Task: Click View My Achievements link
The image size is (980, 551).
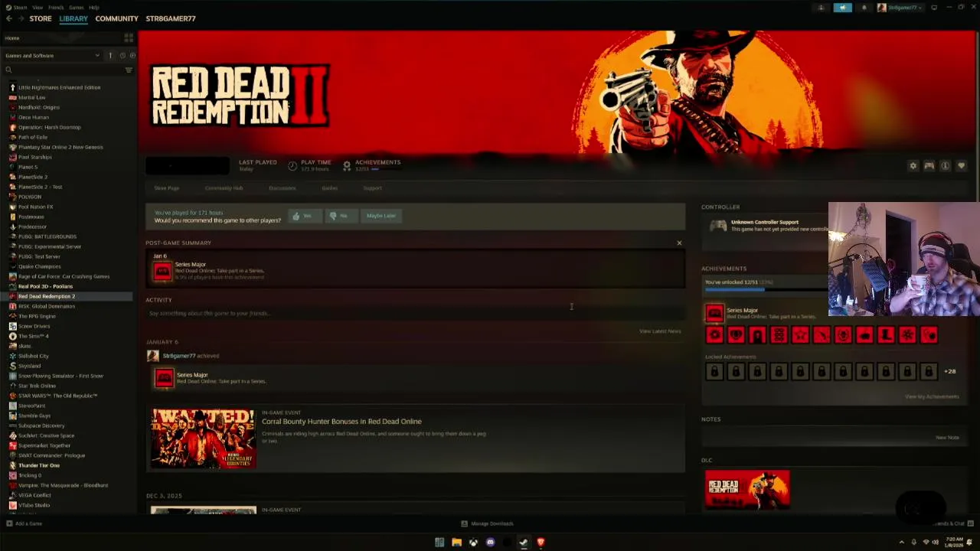Action: 932,396
